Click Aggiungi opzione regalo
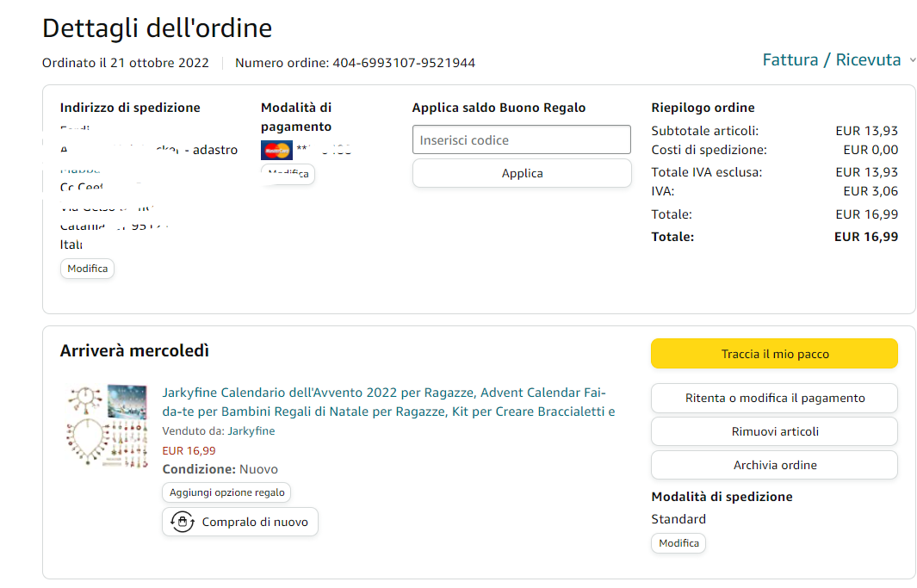This screenshot has height=588, width=917. coord(226,492)
